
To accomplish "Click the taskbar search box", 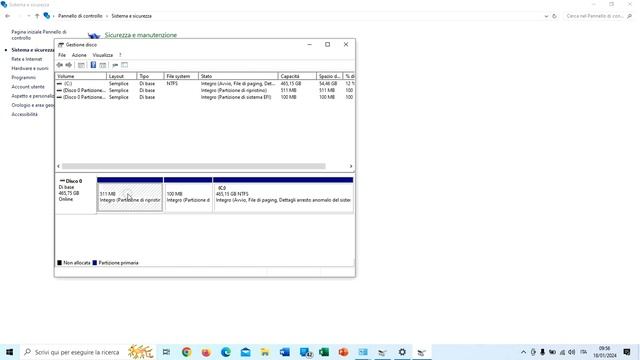I will (x=88, y=352).
